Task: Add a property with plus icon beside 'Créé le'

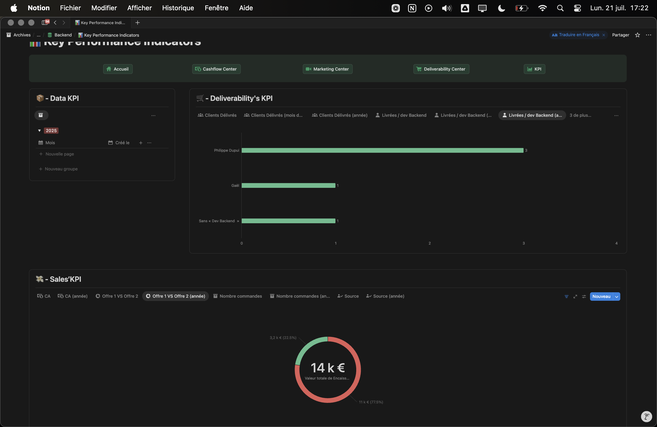Action: tap(140, 143)
